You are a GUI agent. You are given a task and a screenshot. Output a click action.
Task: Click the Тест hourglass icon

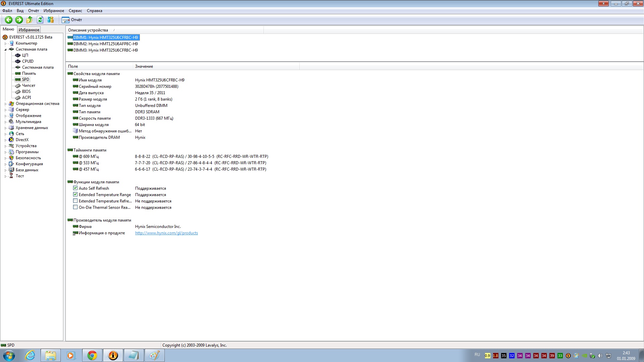(x=11, y=176)
